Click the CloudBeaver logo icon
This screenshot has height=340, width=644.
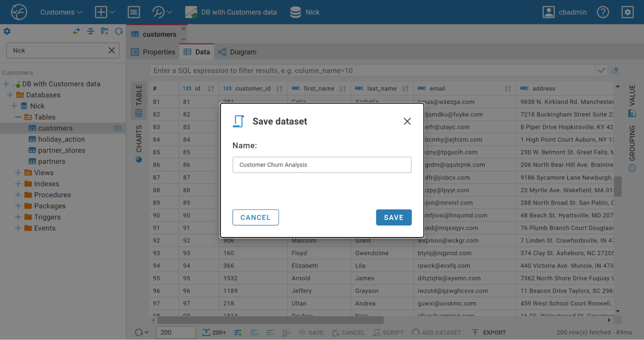click(x=19, y=12)
